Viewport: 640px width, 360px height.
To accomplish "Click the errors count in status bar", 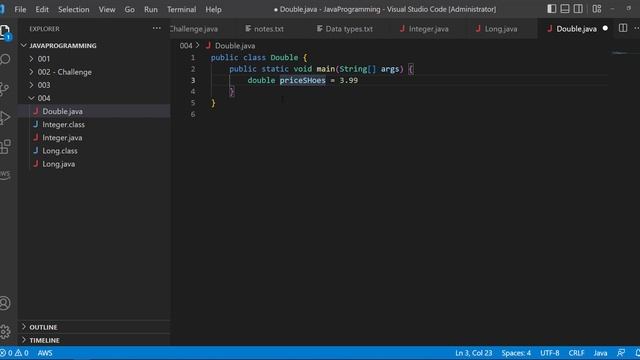I will [7, 353].
